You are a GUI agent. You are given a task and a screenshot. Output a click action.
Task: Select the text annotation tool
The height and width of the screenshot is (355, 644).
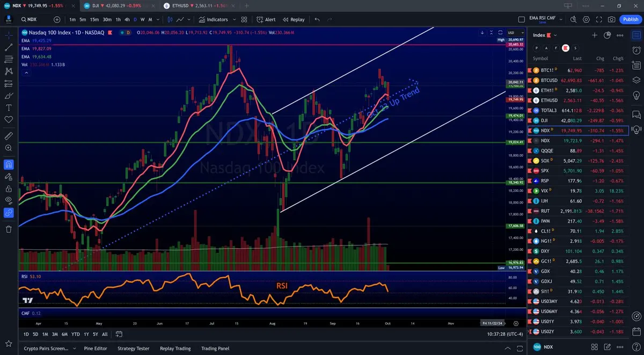[9, 107]
